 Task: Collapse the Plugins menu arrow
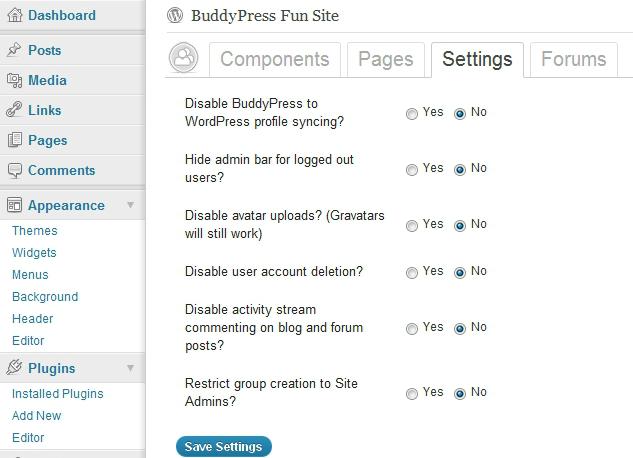(x=130, y=368)
